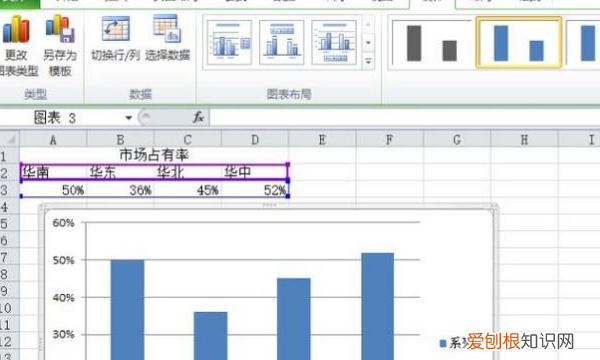Viewport: 600px width, 360px height.
Task: Expand chart layouts gallery more button
Action: coord(368,61)
